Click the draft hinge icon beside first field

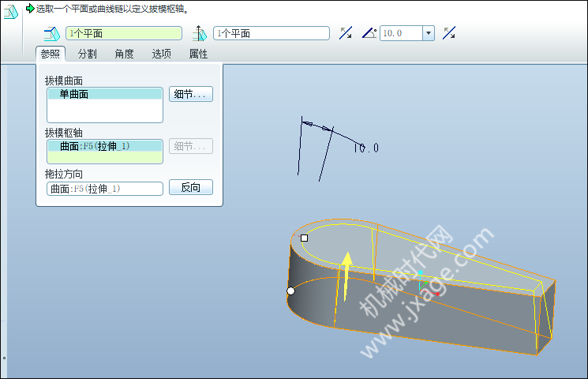point(52,34)
